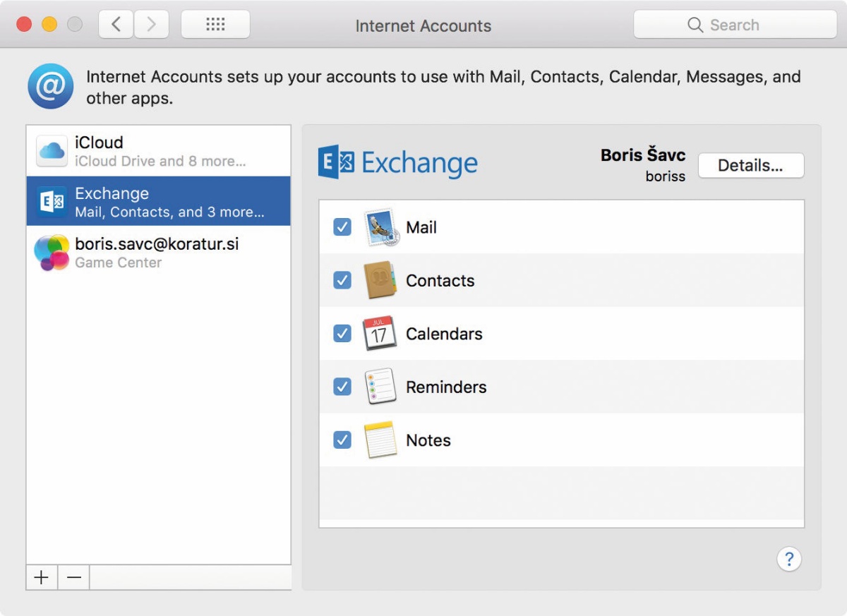Select the iCloud account row
Viewport: 847px width, 616px height.
(159, 151)
